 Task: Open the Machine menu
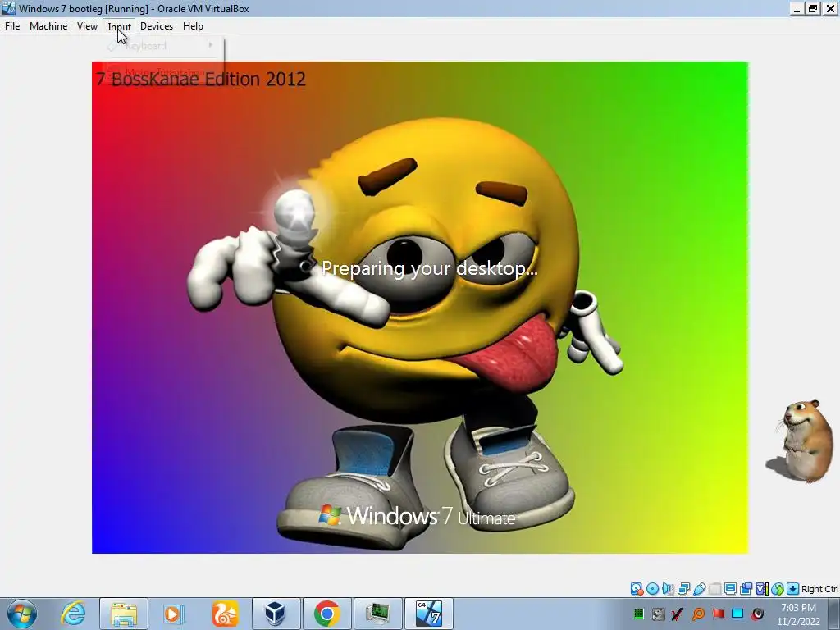(x=48, y=25)
